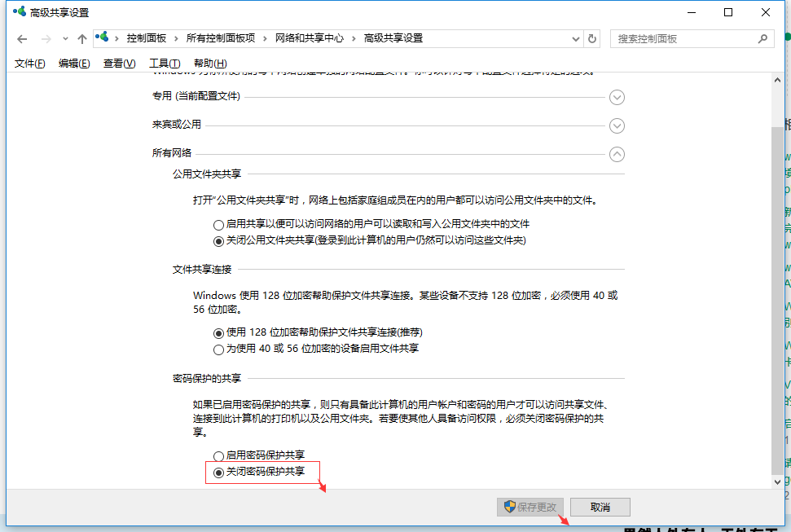791x532 pixels.
Task: Click the search magnifier icon
Action: pyautogui.click(x=762, y=38)
